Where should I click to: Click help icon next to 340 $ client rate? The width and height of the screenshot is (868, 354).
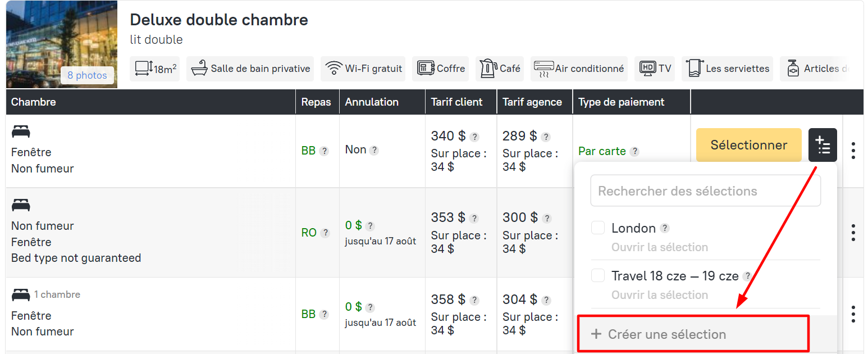tap(474, 137)
